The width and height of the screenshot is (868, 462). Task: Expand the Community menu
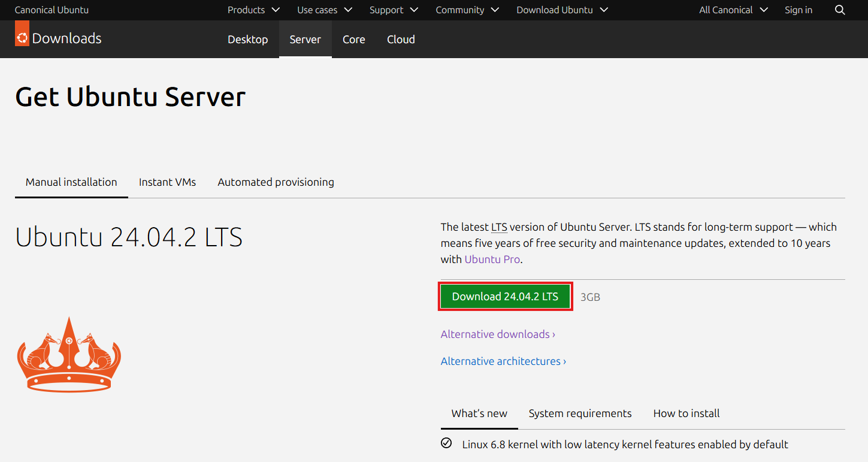pos(468,10)
